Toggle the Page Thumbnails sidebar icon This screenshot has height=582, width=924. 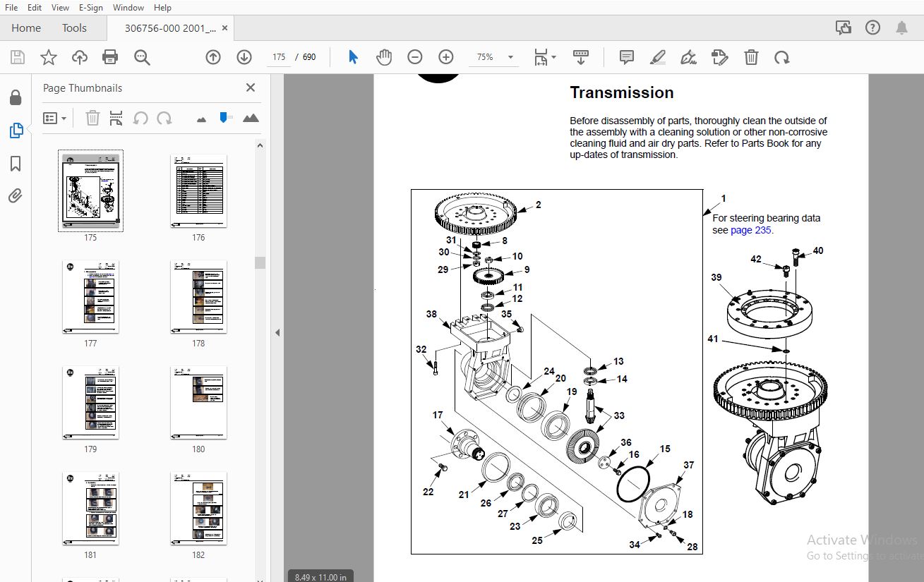click(x=16, y=131)
